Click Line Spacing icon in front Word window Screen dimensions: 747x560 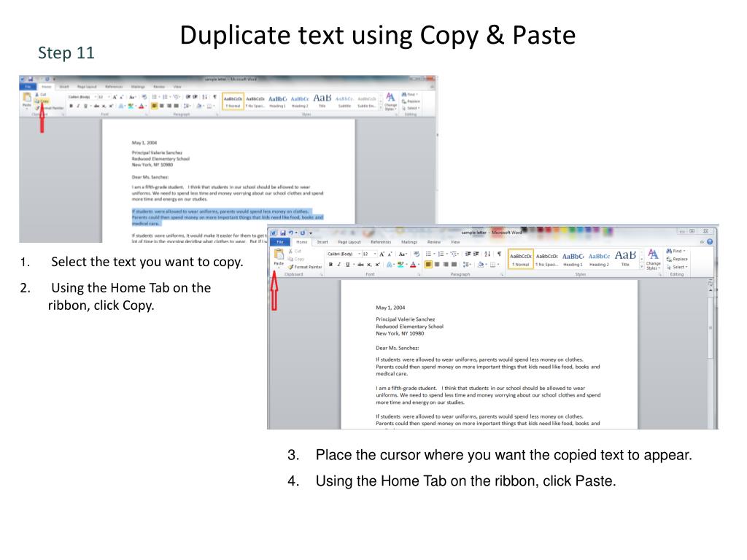pos(466,264)
